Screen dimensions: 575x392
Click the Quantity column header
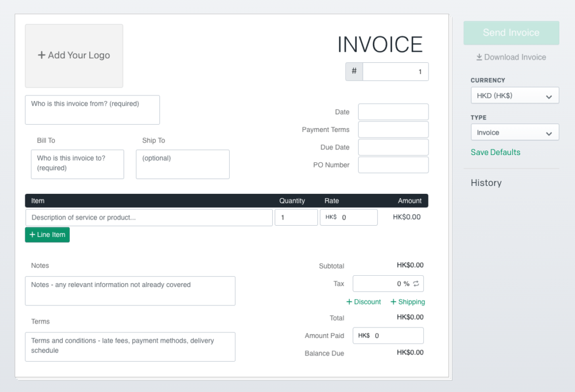click(292, 200)
